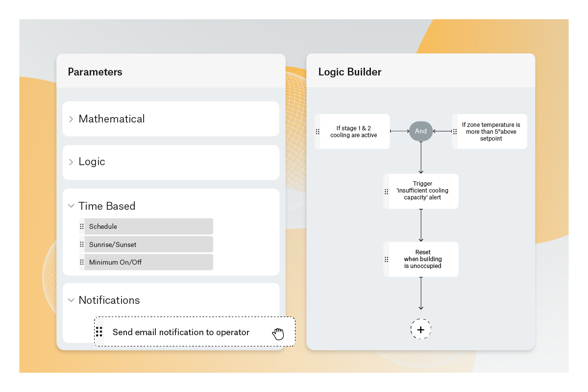This screenshot has width=588, height=392.
Task: Click the drag handle next to Minimum On/Off
Action: (82, 262)
